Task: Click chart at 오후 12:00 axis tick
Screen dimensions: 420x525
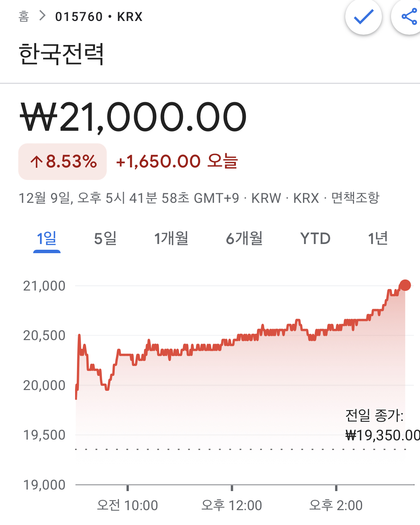Action: point(232,488)
